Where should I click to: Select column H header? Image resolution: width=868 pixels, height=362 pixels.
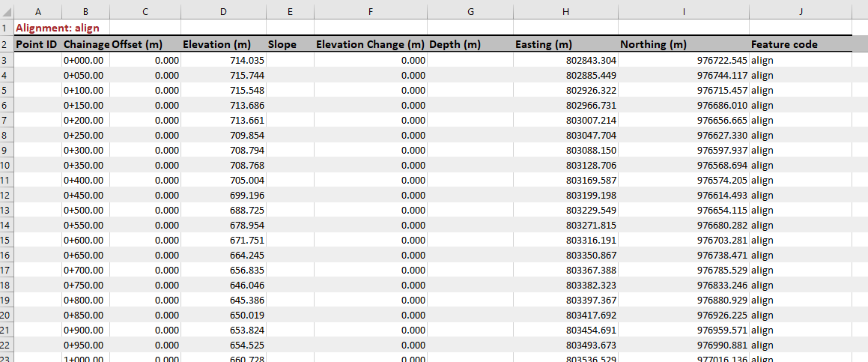click(x=565, y=11)
